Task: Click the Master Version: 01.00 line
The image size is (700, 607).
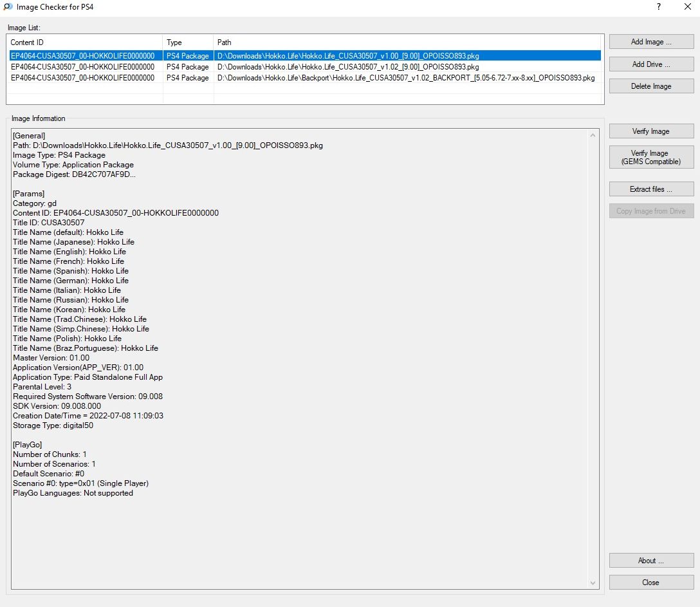Action: tap(51, 358)
